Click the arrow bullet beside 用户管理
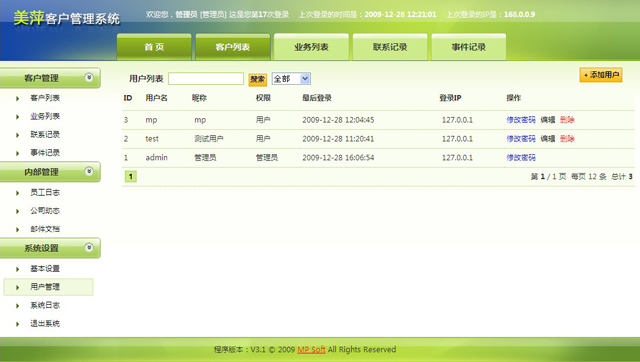 (x=18, y=288)
